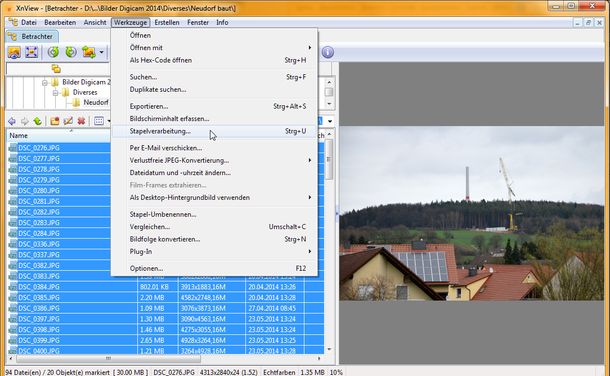Open the Ansicht menu
This screenshot has height=376, width=610.
click(95, 22)
